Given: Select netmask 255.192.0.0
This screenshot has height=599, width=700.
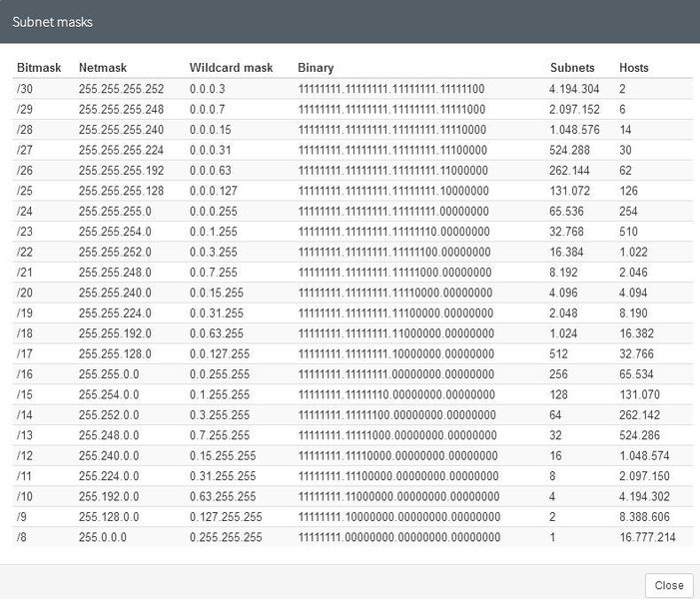Looking at the screenshot, I should (x=109, y=497).
